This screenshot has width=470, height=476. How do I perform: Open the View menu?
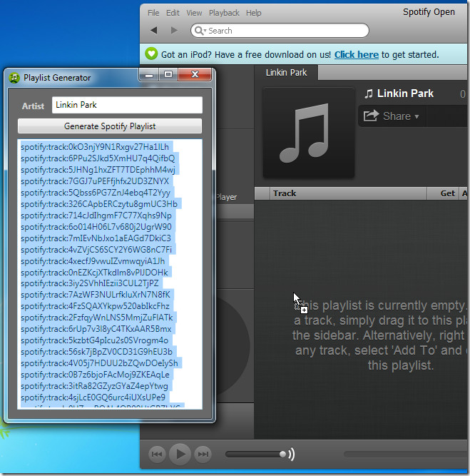194,13
